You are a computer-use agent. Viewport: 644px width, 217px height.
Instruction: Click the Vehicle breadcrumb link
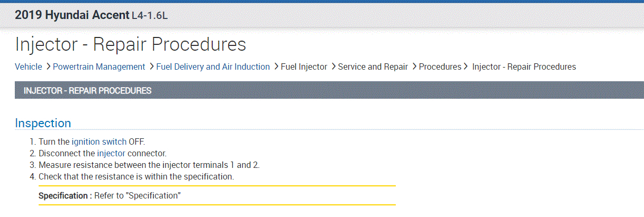[28, 67]
